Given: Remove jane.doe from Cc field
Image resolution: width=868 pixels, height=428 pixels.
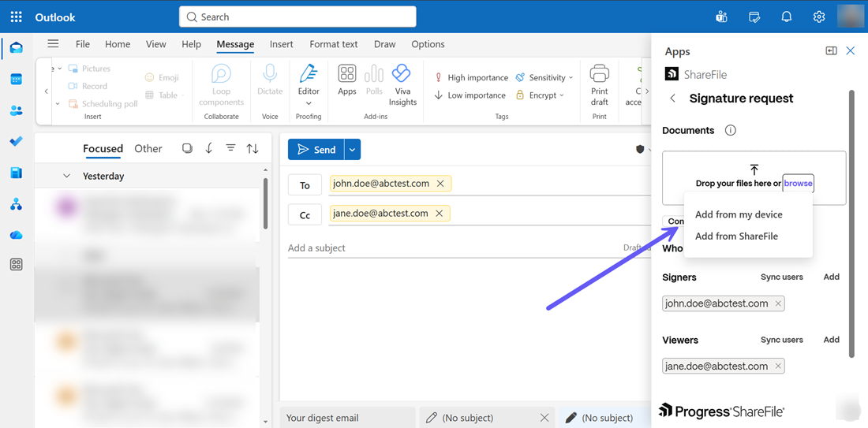Looking at the screenshot, I should coord(439,214).
